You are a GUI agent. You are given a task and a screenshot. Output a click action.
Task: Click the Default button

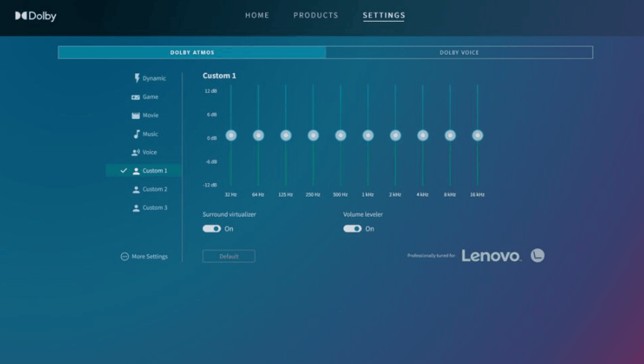click(x=229, y=256)
